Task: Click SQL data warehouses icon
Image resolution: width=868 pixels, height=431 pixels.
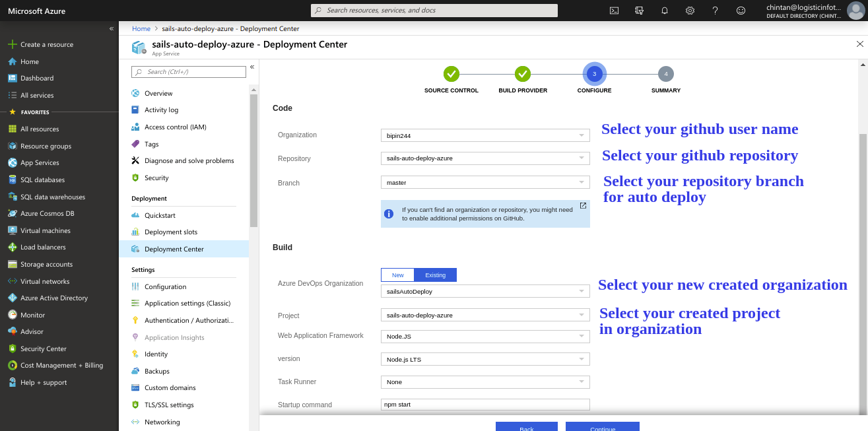Action: (x=12, y=197)
